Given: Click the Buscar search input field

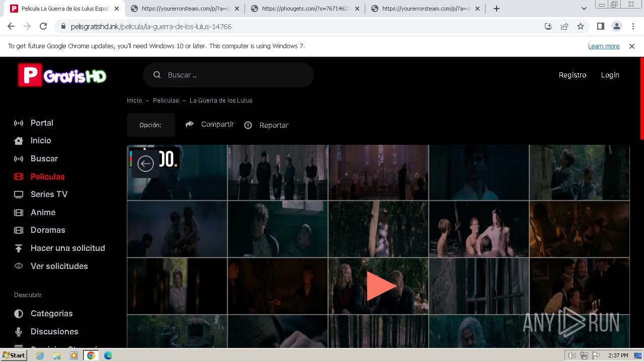Looking at the screenshot, I should pos(228,75).
